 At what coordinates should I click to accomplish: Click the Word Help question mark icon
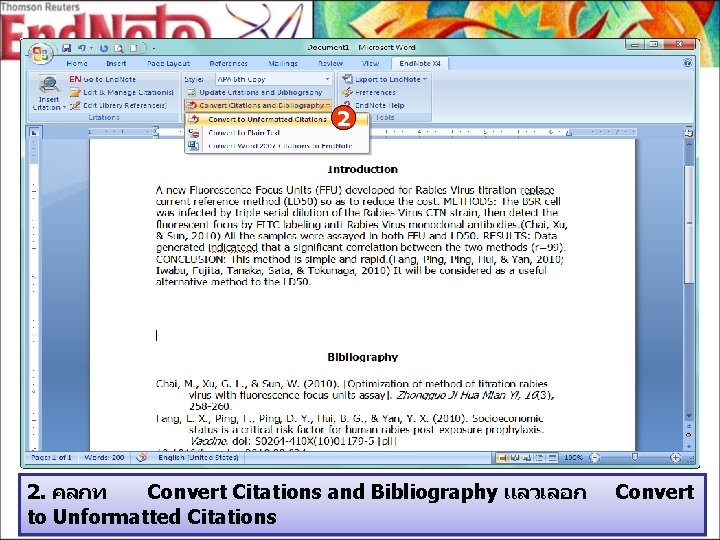(x=687, y=63)
